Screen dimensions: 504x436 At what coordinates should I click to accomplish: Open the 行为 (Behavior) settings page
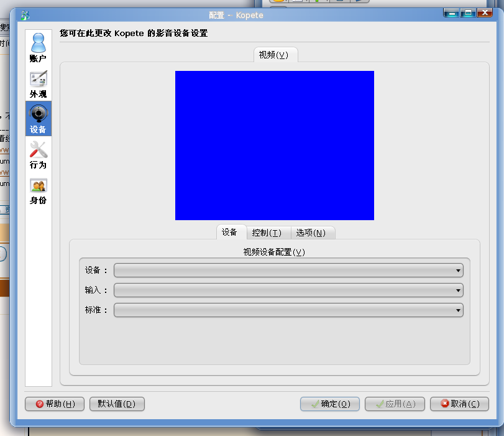[39, 154]
